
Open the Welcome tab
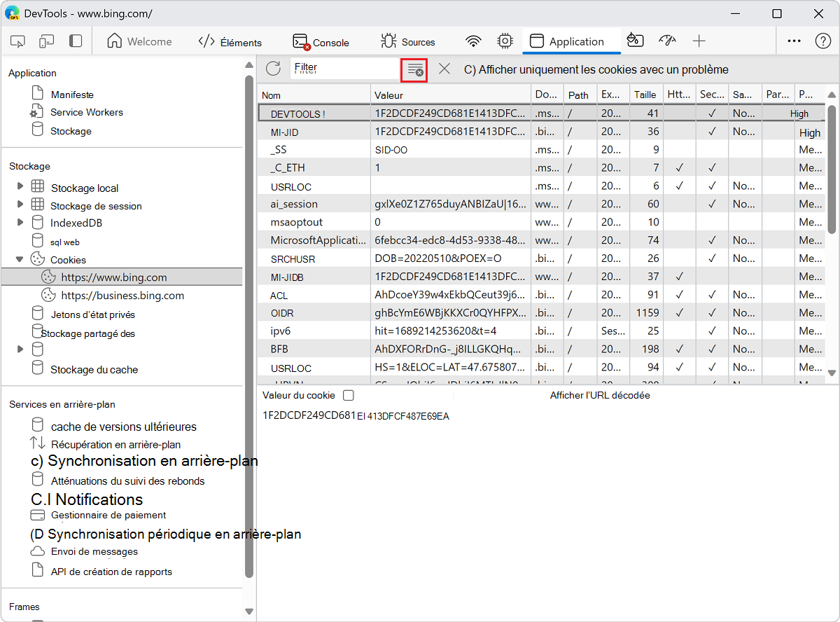[x=139, y=41]
